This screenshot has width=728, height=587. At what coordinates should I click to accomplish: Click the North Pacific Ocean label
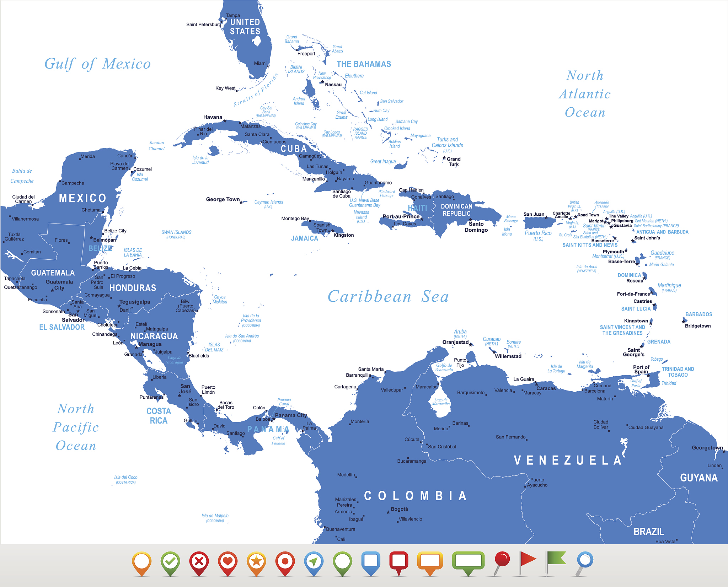point(76,427)
